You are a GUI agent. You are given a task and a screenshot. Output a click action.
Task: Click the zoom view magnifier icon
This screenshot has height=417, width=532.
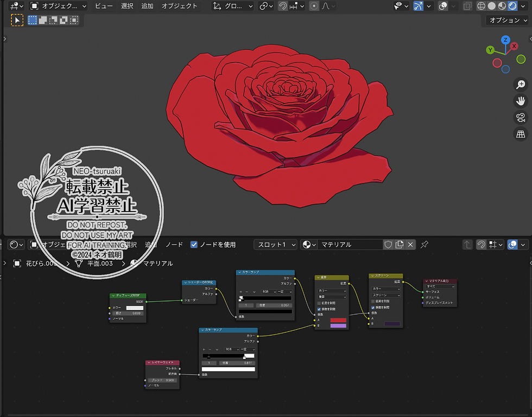point(521,84)
